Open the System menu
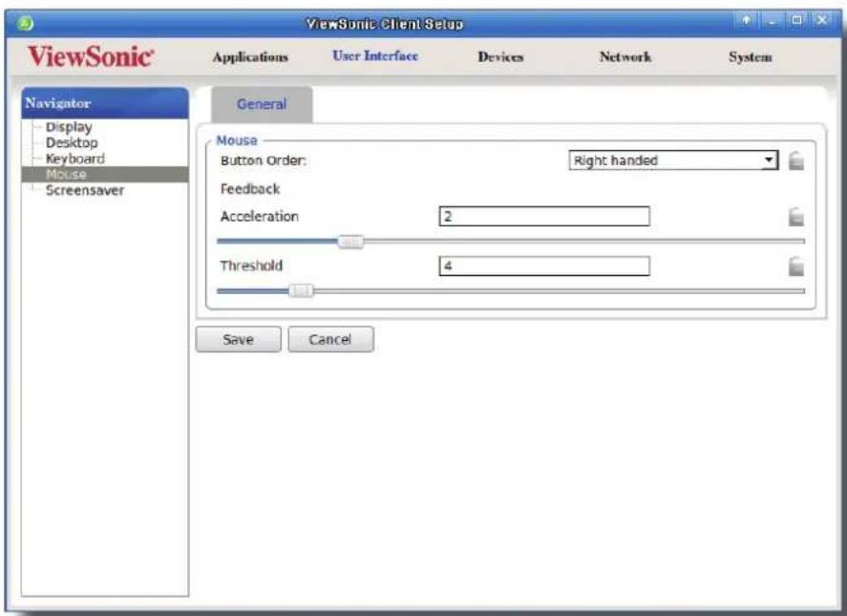 pyautogui.click(x=750, y=56)
